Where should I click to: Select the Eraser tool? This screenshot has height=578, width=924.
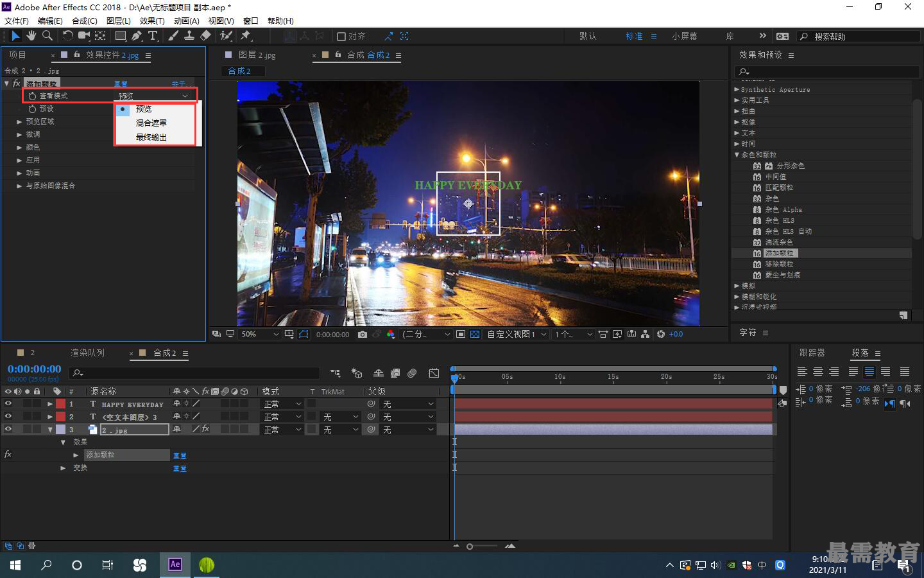pyautogui.click(x=206, y=36)
